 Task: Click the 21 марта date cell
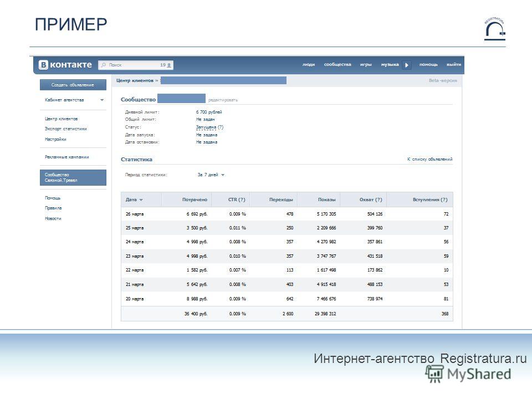(135, 284)
